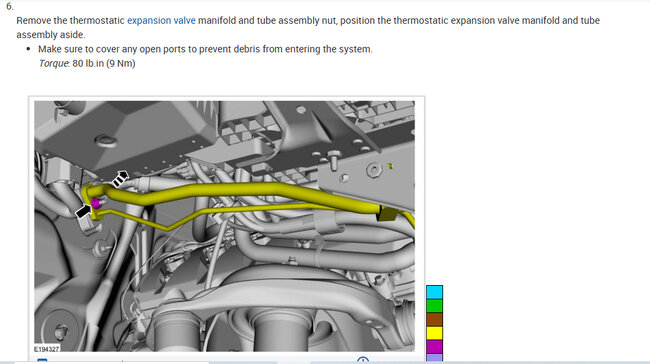
Task: Click the yellow color swatch
Action: tap(434, 333)
